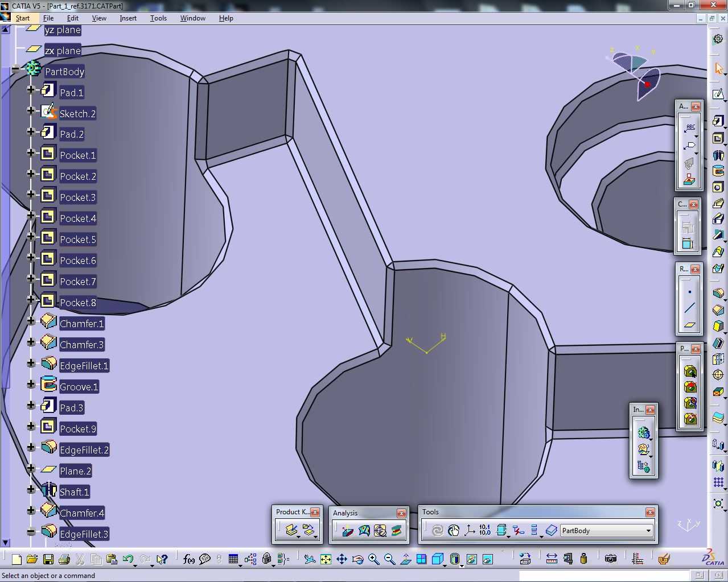Toggle Hide/Show icon in bottom toolbar
728x582 pixels.
click(x=471, y=559)
